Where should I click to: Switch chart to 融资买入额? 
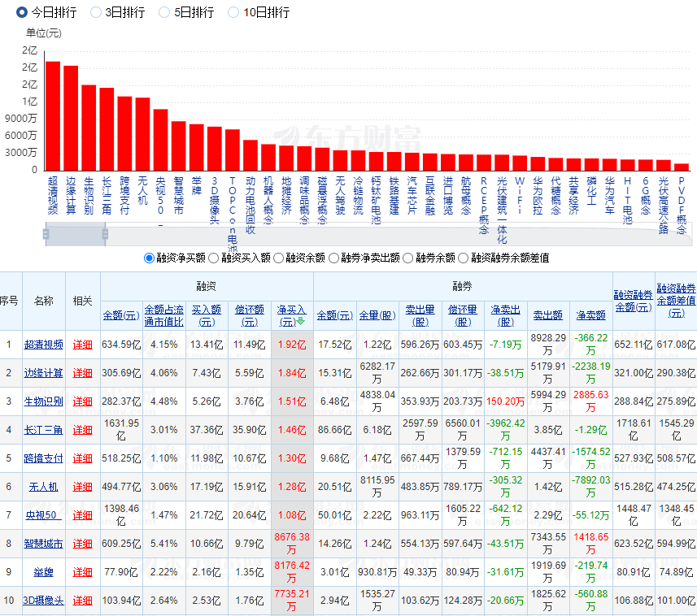tap(214, 258)
